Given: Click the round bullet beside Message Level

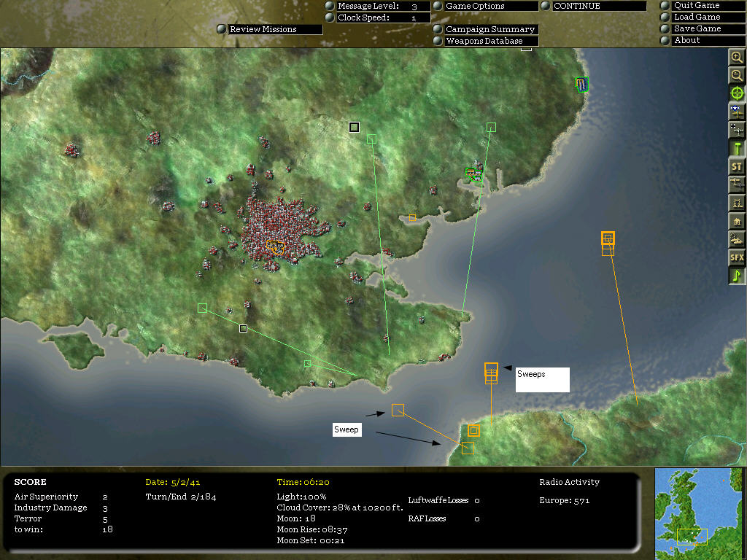Looking at the screenshot, I should [x=330, y=6].
